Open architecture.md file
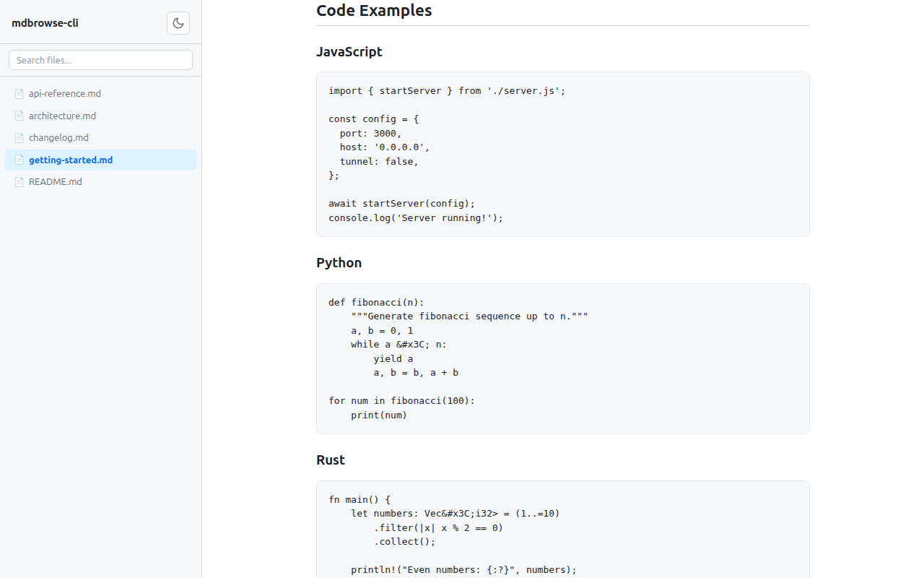924x578 pixels. pyautogui.click(x=100, y=116)
